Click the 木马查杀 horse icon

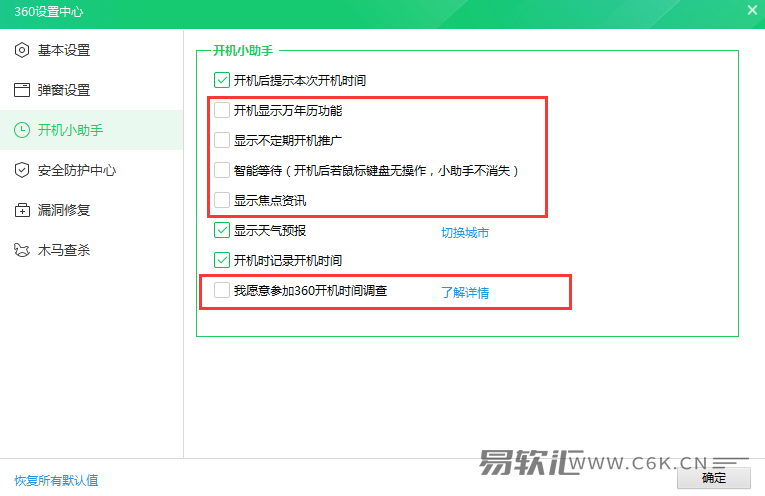point(22,250)
